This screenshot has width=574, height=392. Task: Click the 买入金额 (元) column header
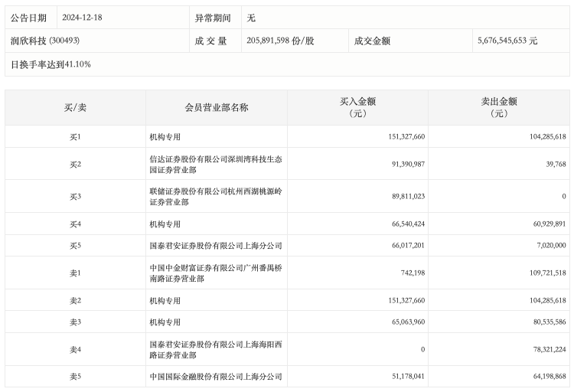click(357, 107)
